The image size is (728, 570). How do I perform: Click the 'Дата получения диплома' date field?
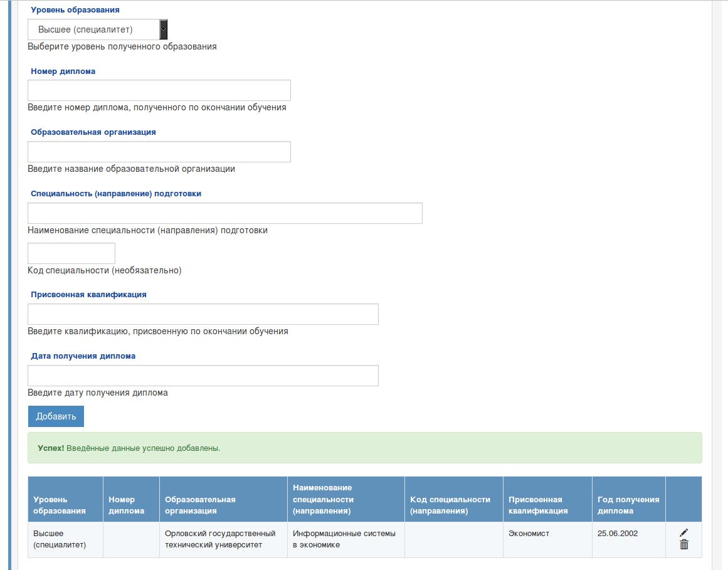pyautogui.click(x=203, y=376)
